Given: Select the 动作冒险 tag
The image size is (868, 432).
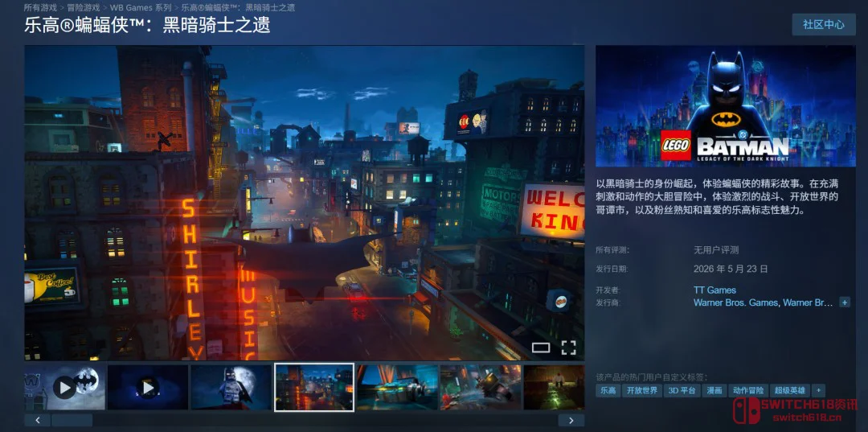Looking at the screenshot, I should click(748, 390).
